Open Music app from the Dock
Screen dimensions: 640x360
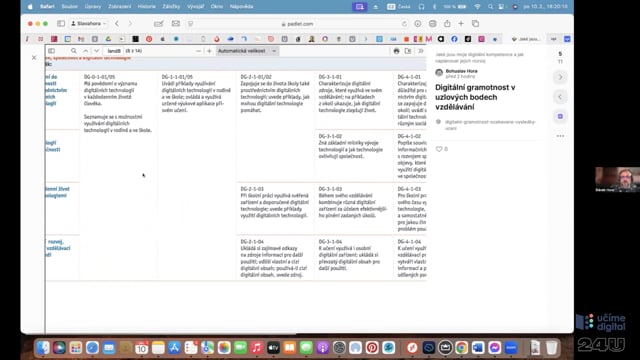[257, 348]
